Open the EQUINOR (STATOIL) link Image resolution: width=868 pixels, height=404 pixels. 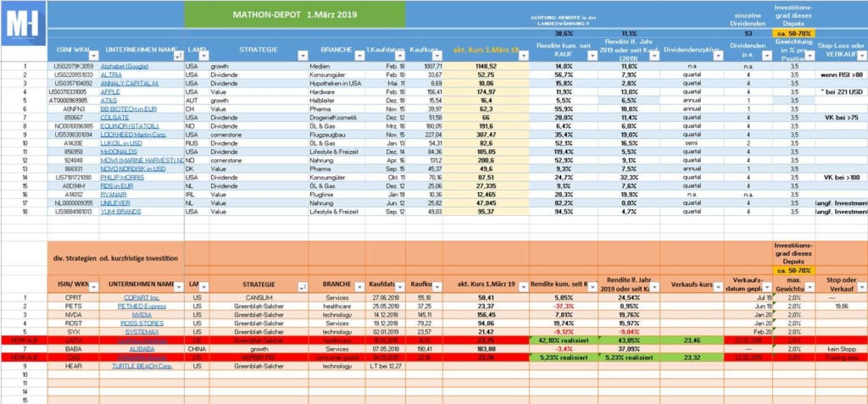click(130, 126)
